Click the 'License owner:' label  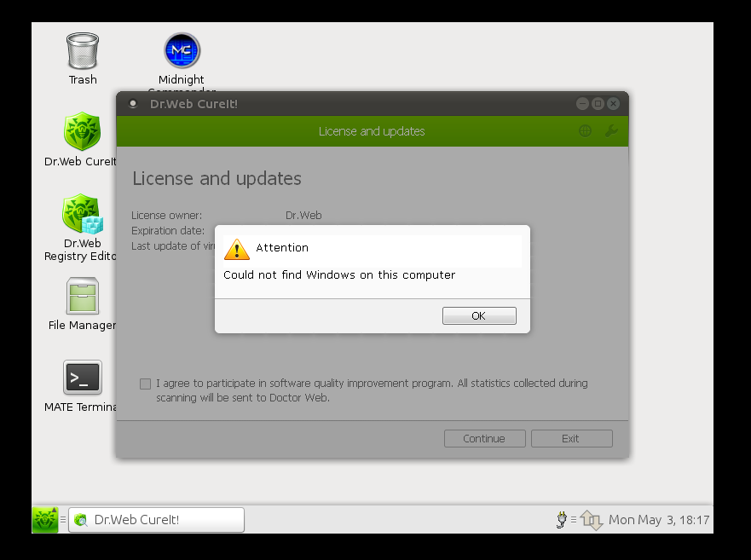point(167,215)
